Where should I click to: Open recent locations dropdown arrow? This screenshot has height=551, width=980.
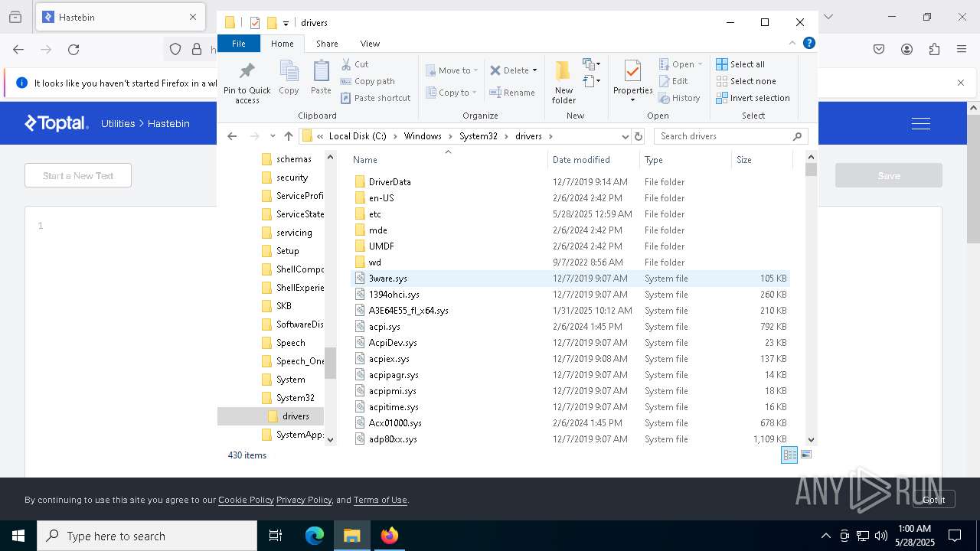273,136
